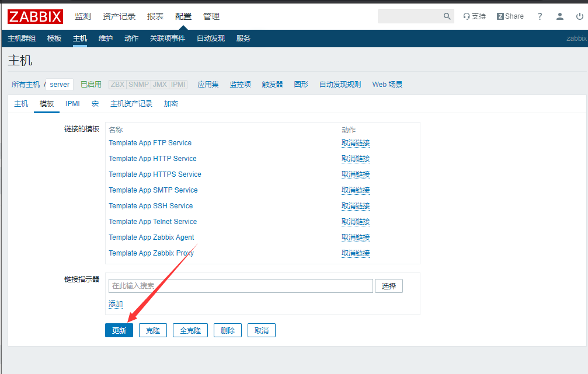The image size is (588, 374).
Task: Open Template App Telnet Service
Action: (152, 222)
